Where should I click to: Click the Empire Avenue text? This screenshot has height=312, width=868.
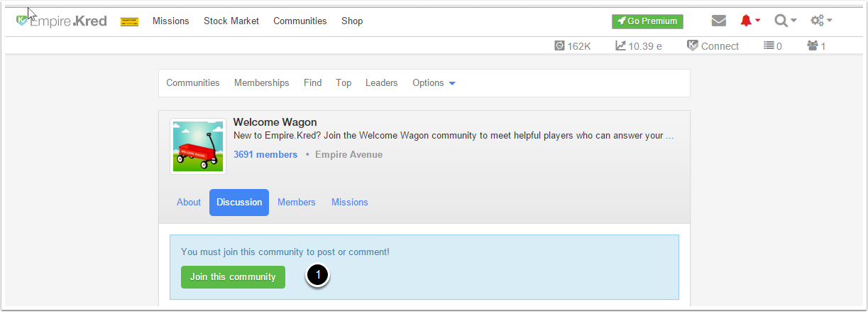(348, 154)
